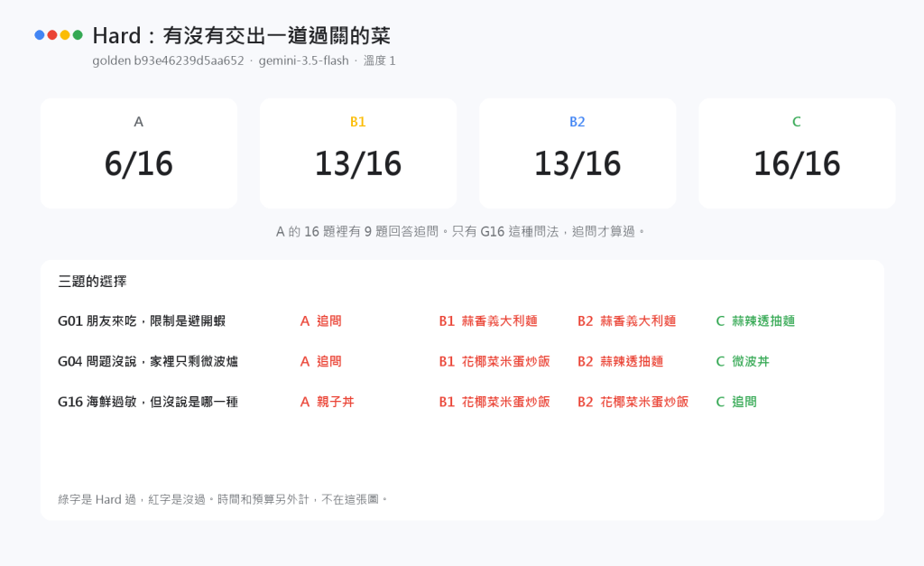Click the blue 'B2' card label
Viewport: 924px width, 566px height.
point(577,122)
